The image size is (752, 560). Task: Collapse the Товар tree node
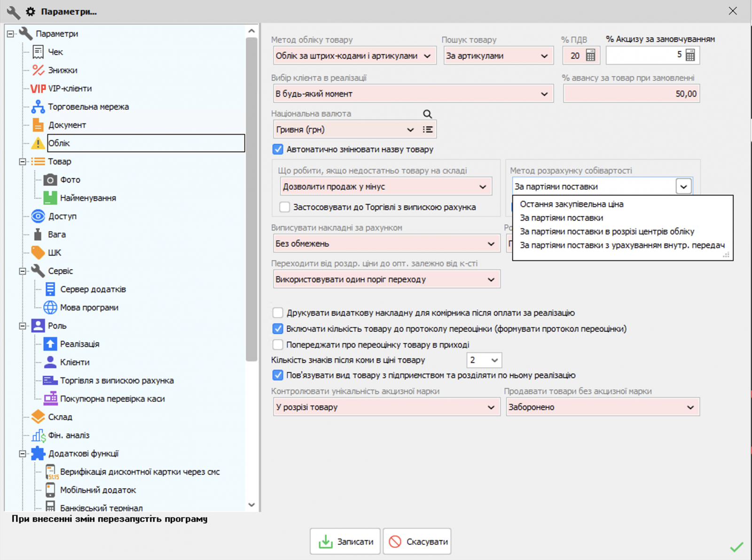click(22, 162)
